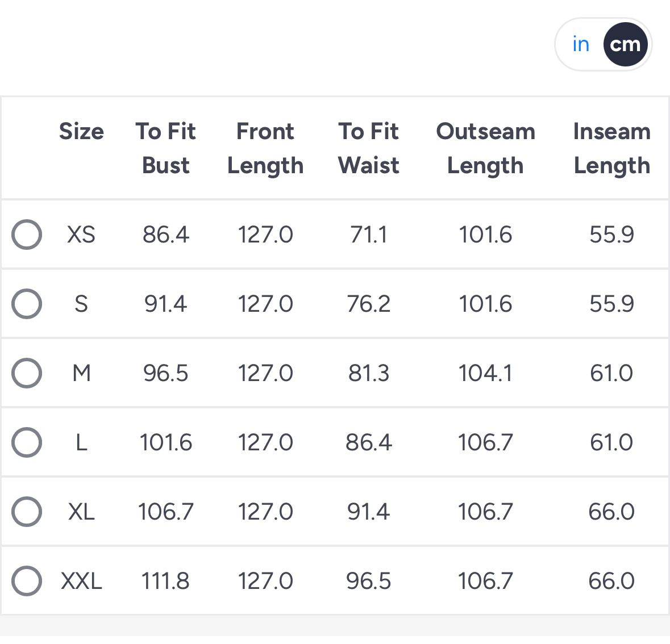Click the To Fit Waist header
670x644 pixels.
(x=368, y=148)
